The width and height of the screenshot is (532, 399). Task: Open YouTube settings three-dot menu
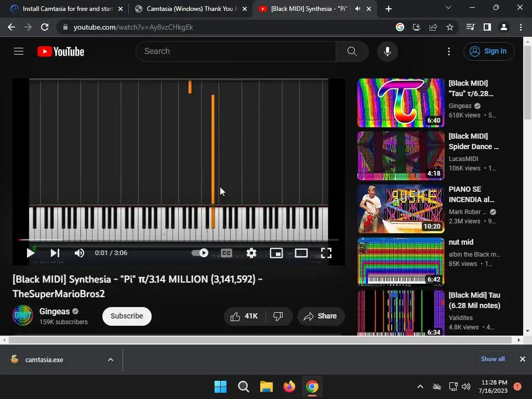[448, 51]
